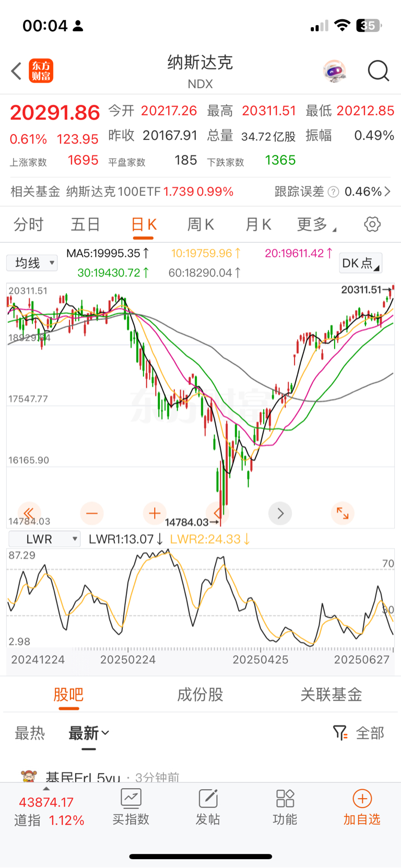Image resolution: width=401 pixels, height=868 pixels.
Task: Expand chart to fullscreen
Action: click(343, 514)
